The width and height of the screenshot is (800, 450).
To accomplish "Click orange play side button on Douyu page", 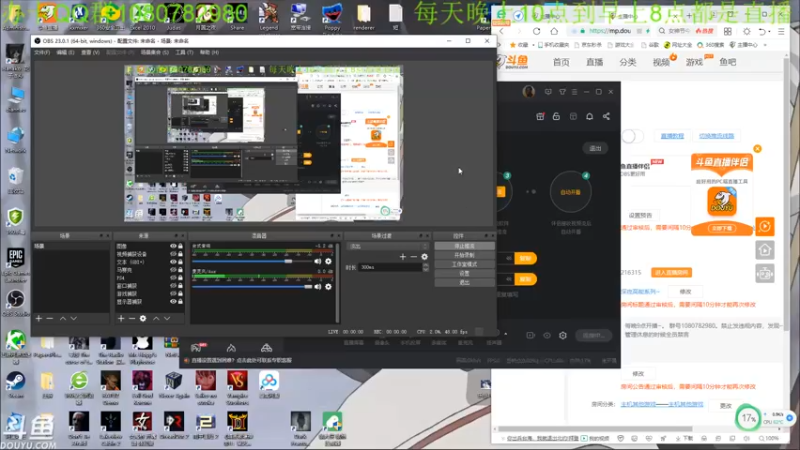I will (x=764, y=227).
